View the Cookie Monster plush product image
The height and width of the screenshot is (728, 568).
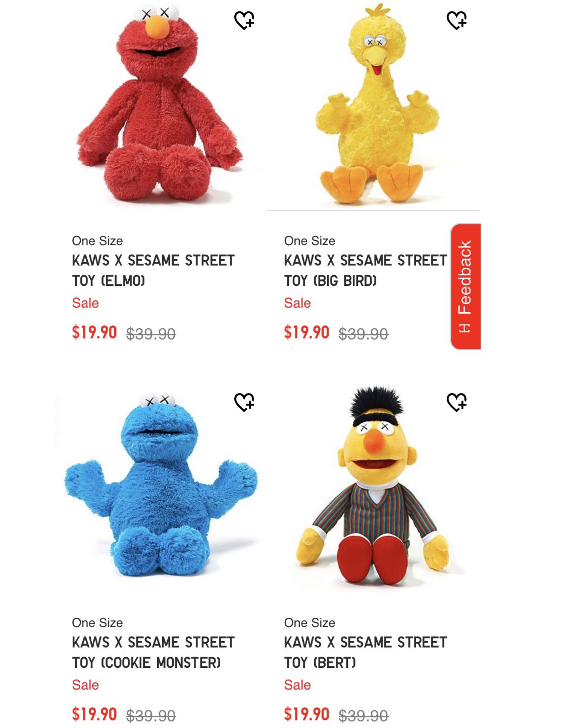point(161,485)
